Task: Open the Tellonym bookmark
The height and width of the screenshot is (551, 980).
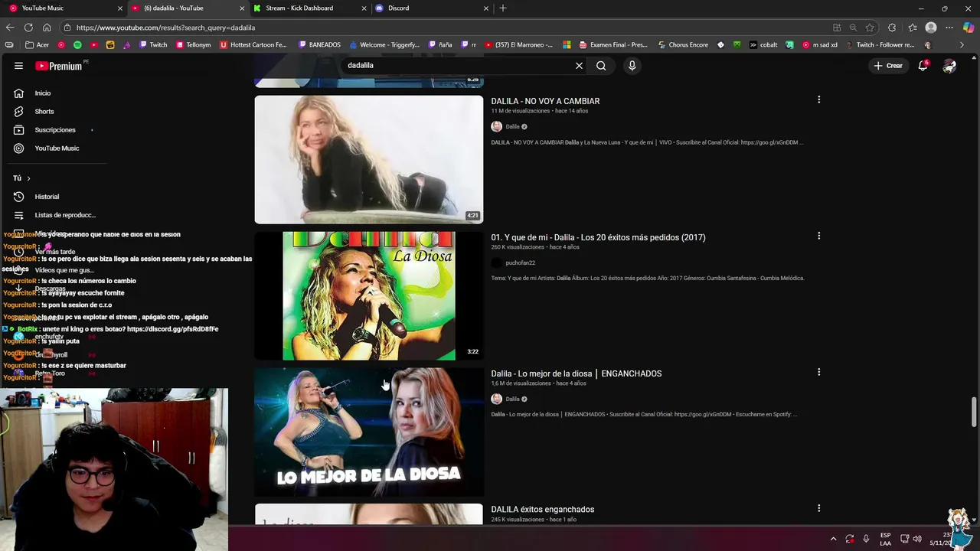Action: tap(192, 45)
